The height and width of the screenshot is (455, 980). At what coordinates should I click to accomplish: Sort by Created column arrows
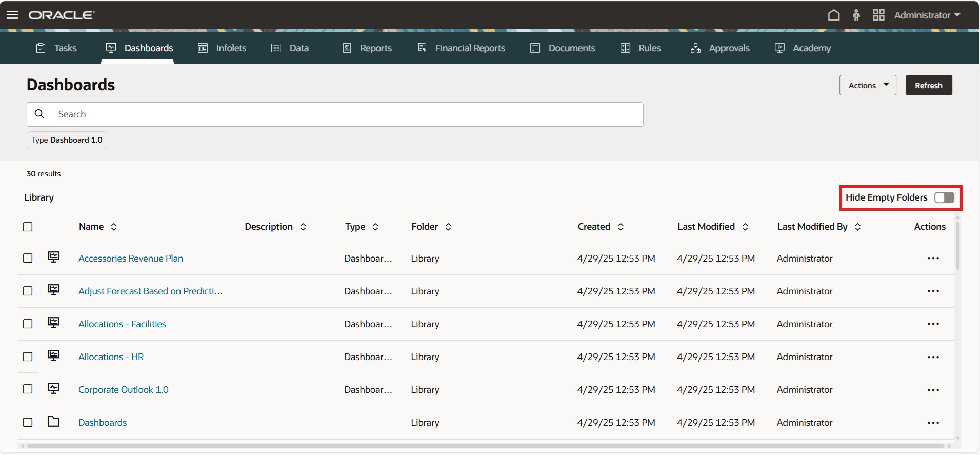pyautogui.click(x=621, y=227)
